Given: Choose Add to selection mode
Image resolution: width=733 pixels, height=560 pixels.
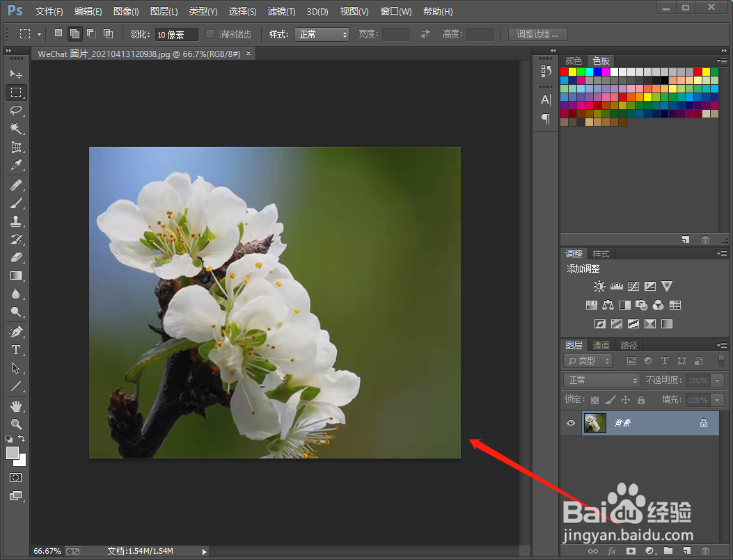Looking at the screenshot, I should [x=74, y=33].
